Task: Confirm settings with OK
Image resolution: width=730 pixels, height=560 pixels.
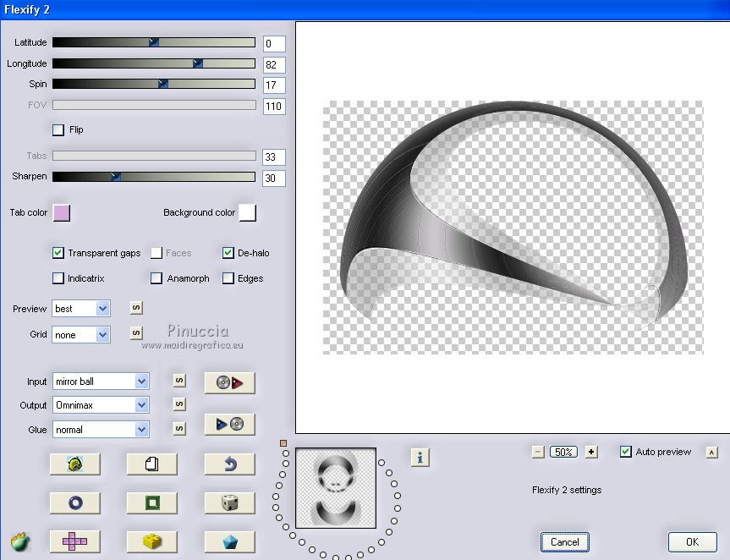Action: pos(692,542)
